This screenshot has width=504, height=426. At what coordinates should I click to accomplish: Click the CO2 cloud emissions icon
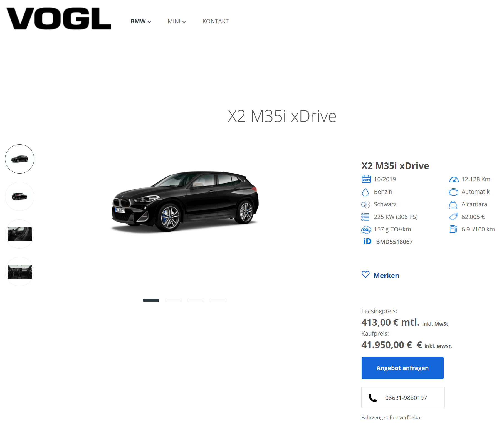click(x=366, y=229)
